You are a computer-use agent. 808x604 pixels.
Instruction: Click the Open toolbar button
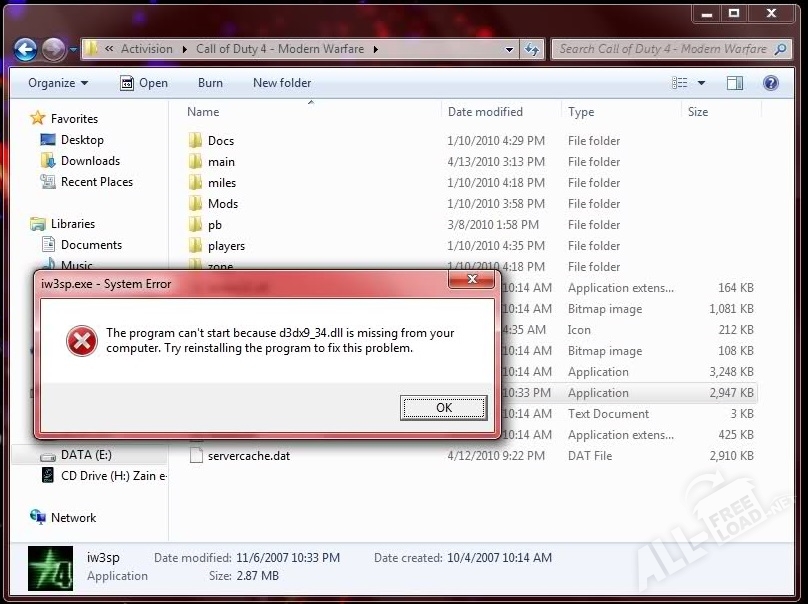click(x=144, y=83)
